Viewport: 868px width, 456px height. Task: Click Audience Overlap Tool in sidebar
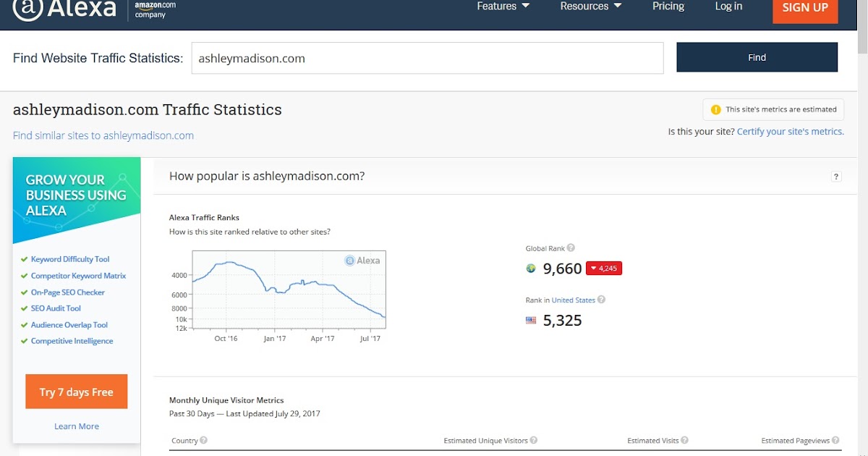pos(69,325)
